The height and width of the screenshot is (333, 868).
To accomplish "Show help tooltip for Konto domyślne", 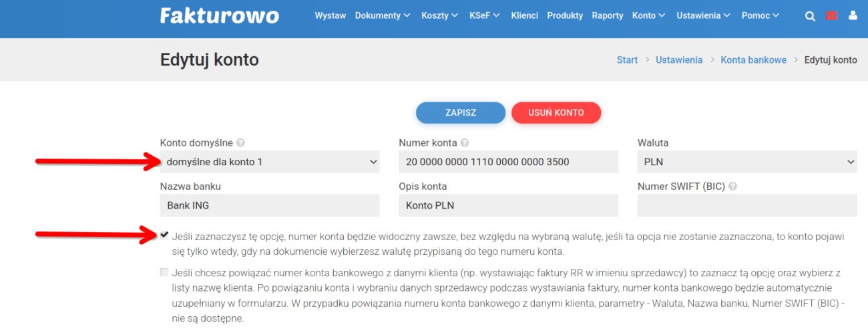I will pos(240,143).
